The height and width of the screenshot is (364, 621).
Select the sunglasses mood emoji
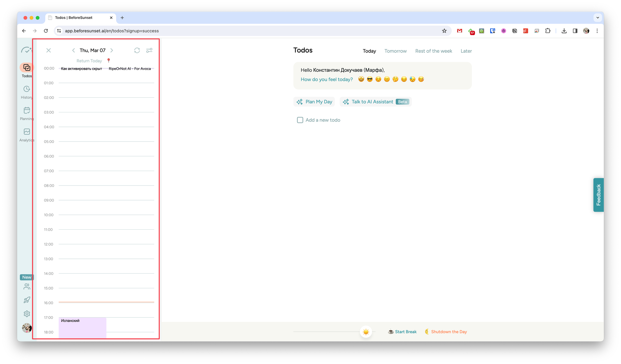369,79
